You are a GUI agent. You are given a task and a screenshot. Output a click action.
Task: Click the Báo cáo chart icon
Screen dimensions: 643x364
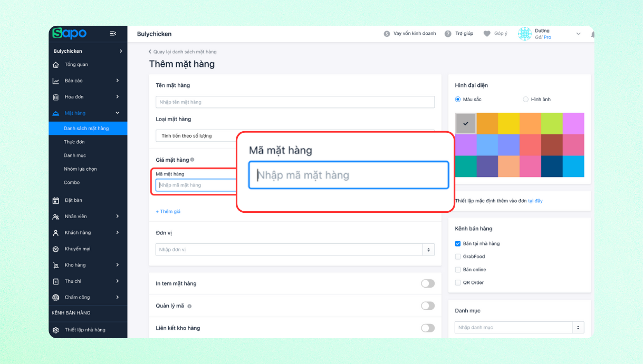pyautogui.click(x=56, y=81)
